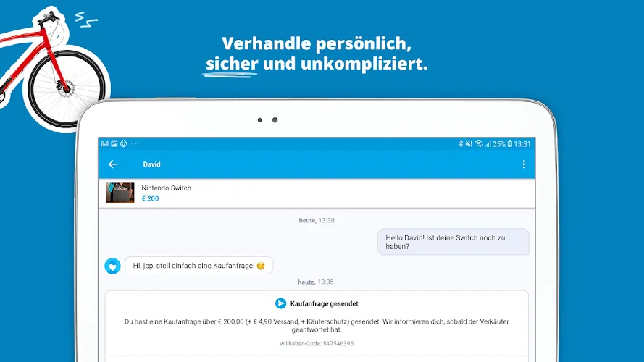This screenshot has height=362, width=644.
Task: Tap the 13:31 clock in status bar
Action: pyautogui.click(x=522, y=144)
